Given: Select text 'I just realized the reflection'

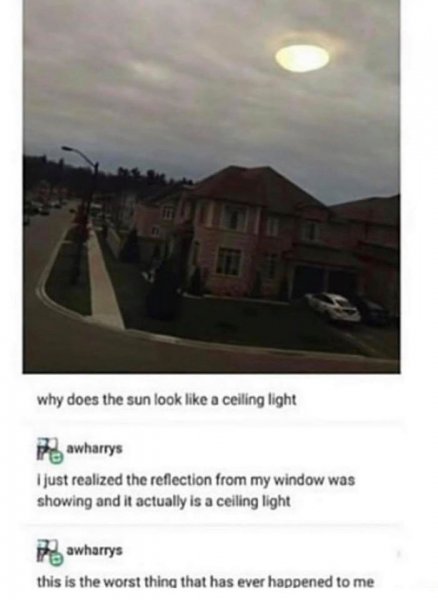Looking at the screenshot, I should (x=122, y=480).
